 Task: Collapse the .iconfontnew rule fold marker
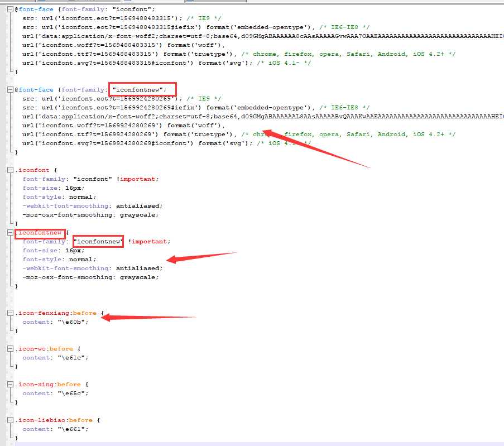[x=10, y=232]
